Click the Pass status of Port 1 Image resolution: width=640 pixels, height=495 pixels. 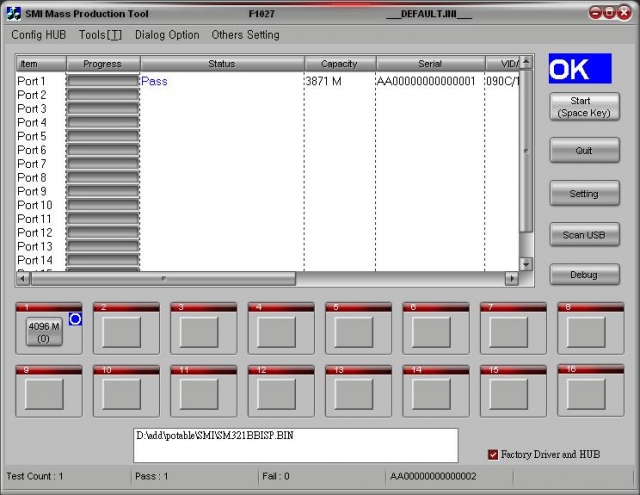(154, 81)
